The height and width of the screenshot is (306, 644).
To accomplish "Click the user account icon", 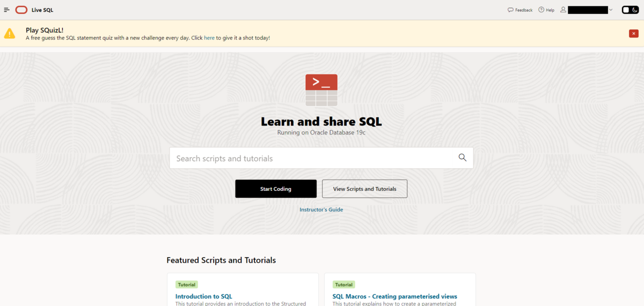I will coord(563,10).
